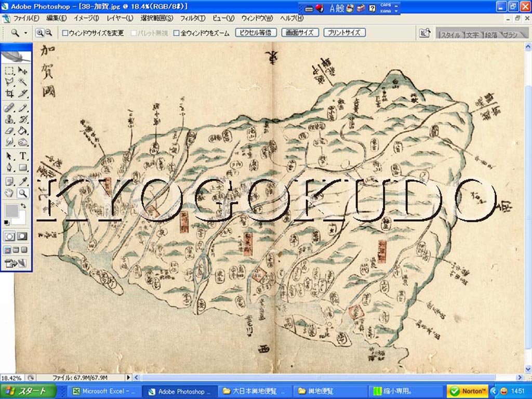532x399 pixels.
Task: Select the Slice tool
Action: click(22, 93)
